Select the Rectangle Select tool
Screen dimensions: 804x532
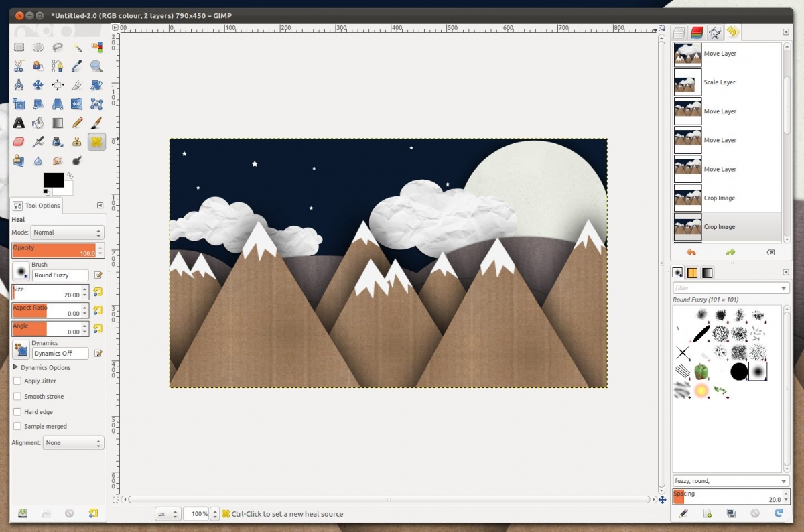point(19,47)
